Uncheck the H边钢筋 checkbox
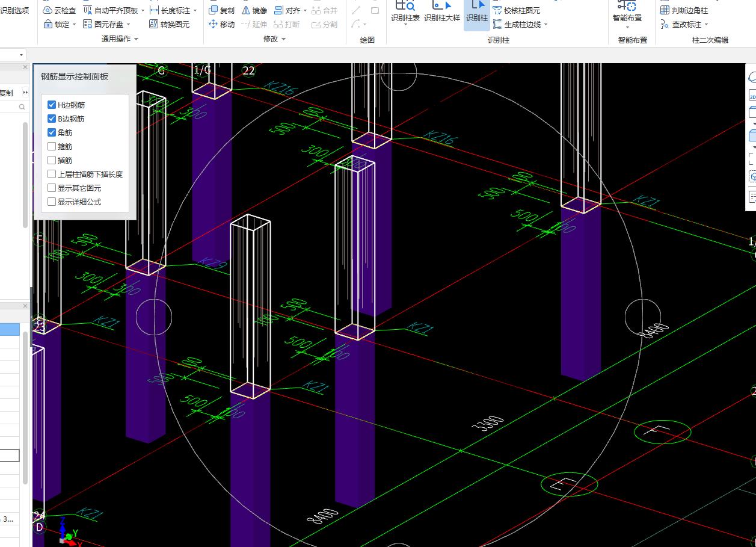Image resolution: width=756 pixels, height=547 pixels. tap(52, 105)
